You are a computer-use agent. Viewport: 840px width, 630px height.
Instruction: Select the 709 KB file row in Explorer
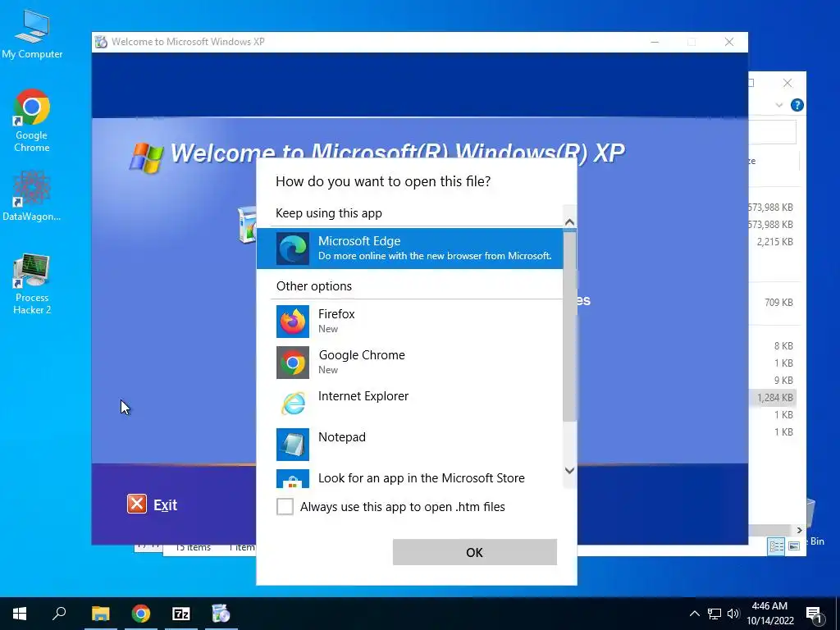click(x=774, y=302)
